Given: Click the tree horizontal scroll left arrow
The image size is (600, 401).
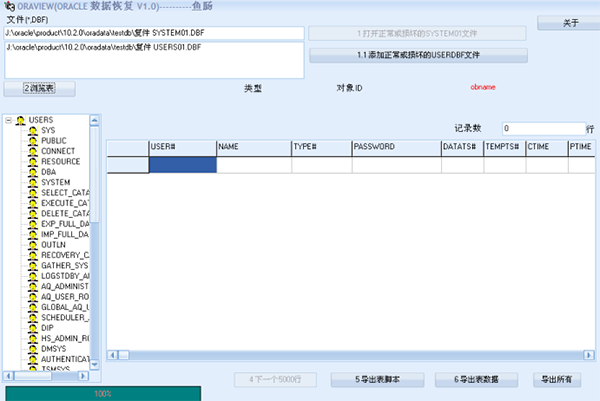Looking at the screenshot, I should (x=9, y=376).
